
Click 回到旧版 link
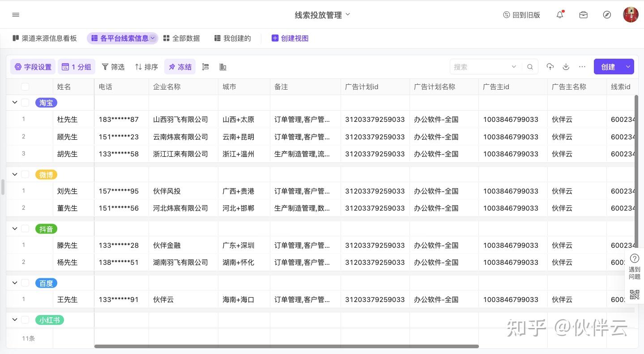coord(521,15)
